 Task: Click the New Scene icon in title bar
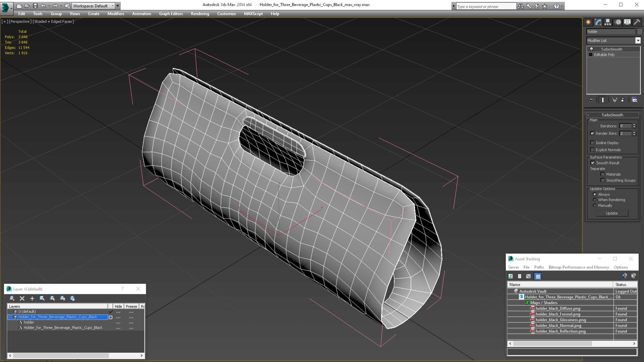coord(19,6)
